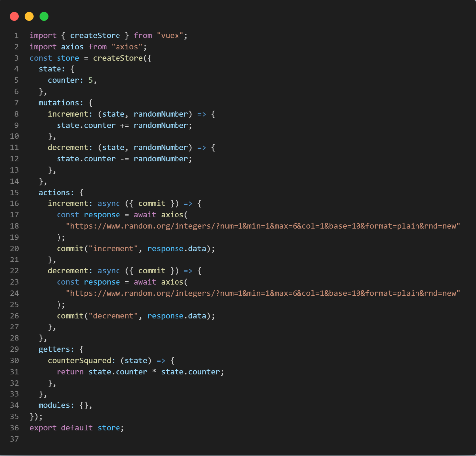Click the "axios" string on line 2
476x456 pixels.
(127, 47)
